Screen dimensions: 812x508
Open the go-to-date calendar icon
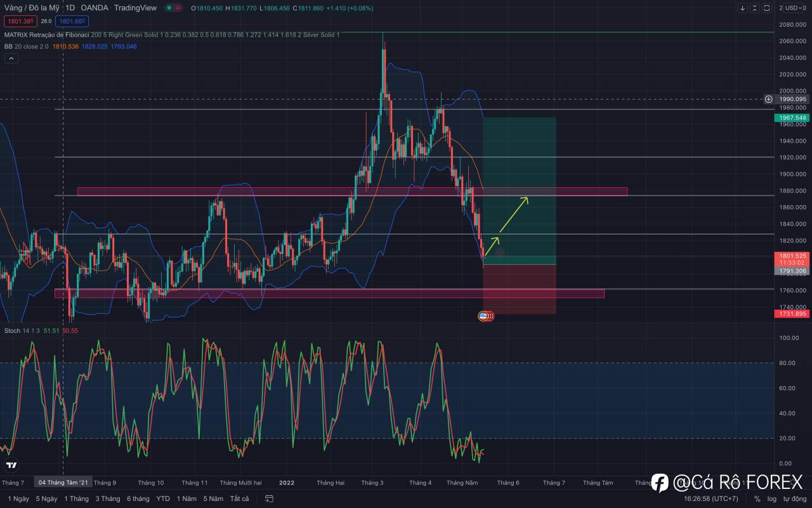(x=269, y=499)
